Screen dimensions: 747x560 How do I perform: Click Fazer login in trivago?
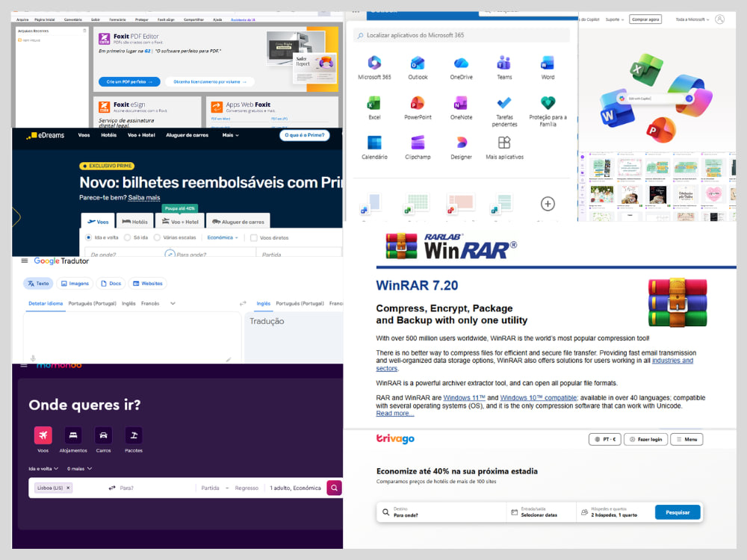click(646, 439)
